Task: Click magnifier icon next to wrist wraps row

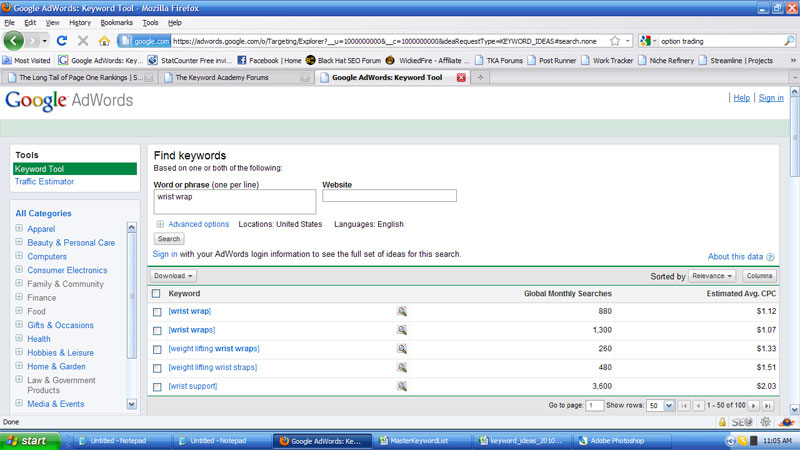Action: tap(401, 330)
